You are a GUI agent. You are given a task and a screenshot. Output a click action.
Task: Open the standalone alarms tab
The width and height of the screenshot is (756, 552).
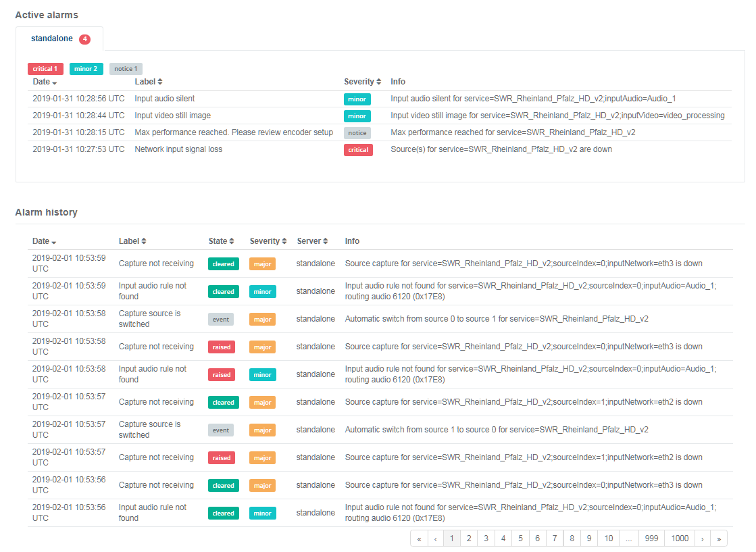point(59,39)
